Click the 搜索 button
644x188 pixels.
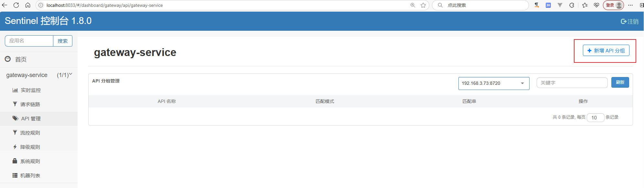pyautogui.click(x=63, y=41)
